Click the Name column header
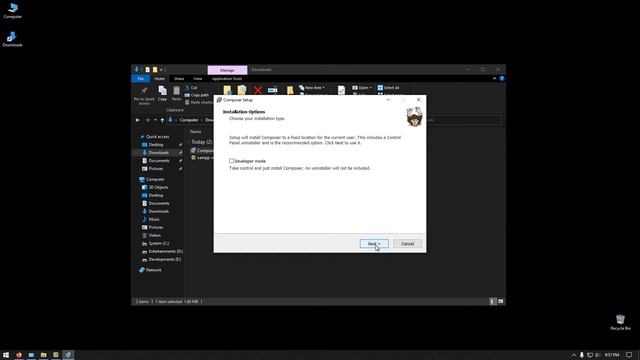640x360 pixels. (x=196, y=131)
